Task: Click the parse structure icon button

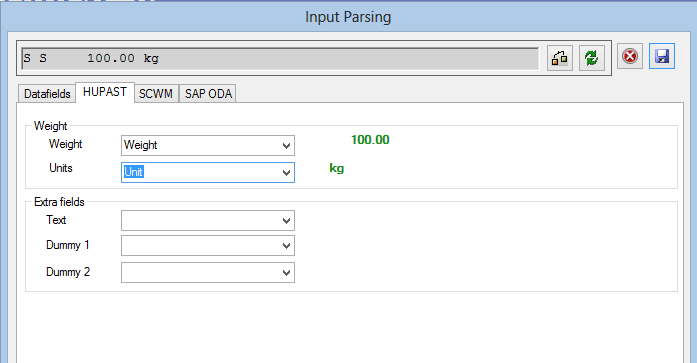Action: [560, 58]
